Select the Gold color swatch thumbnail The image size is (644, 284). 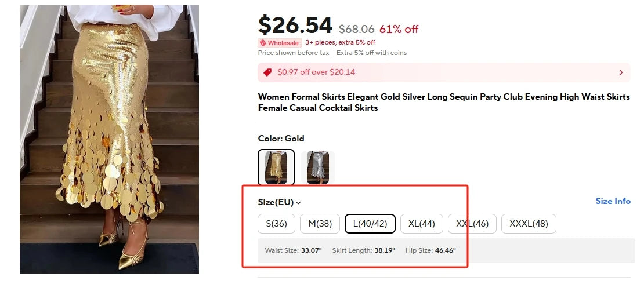[x=276, y=167]
